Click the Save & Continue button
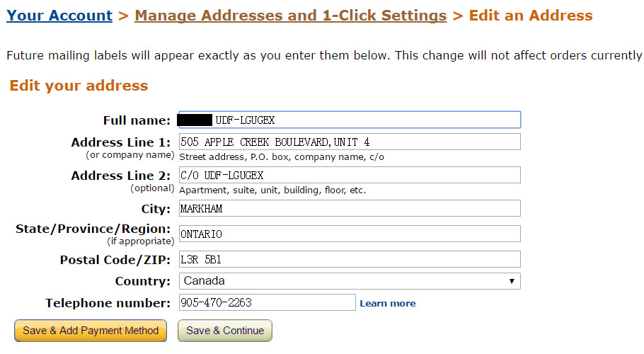Viewport: 644px width, 354px height. (225, 331)
